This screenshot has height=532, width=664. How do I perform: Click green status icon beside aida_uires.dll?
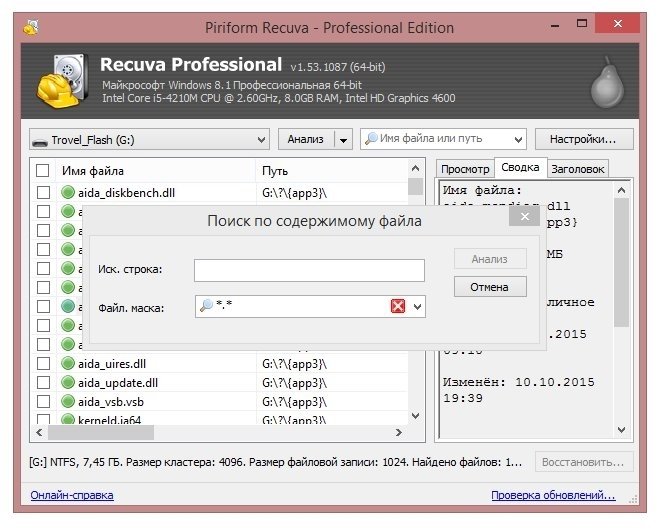pos(68,364)
